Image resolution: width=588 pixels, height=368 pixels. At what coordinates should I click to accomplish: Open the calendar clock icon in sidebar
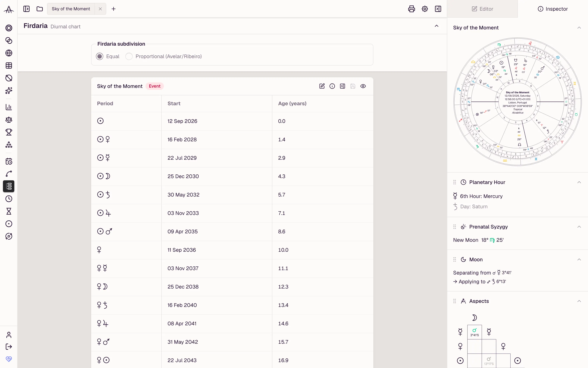pos(9,161)
